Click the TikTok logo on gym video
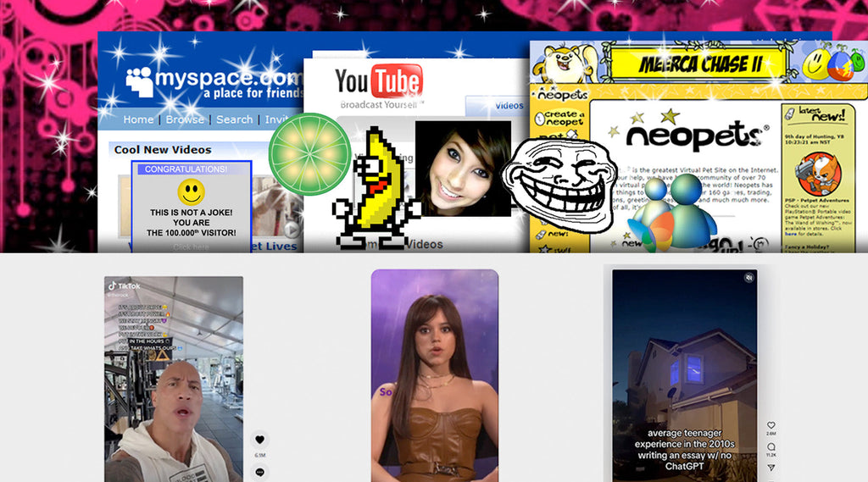 (124, 286)
